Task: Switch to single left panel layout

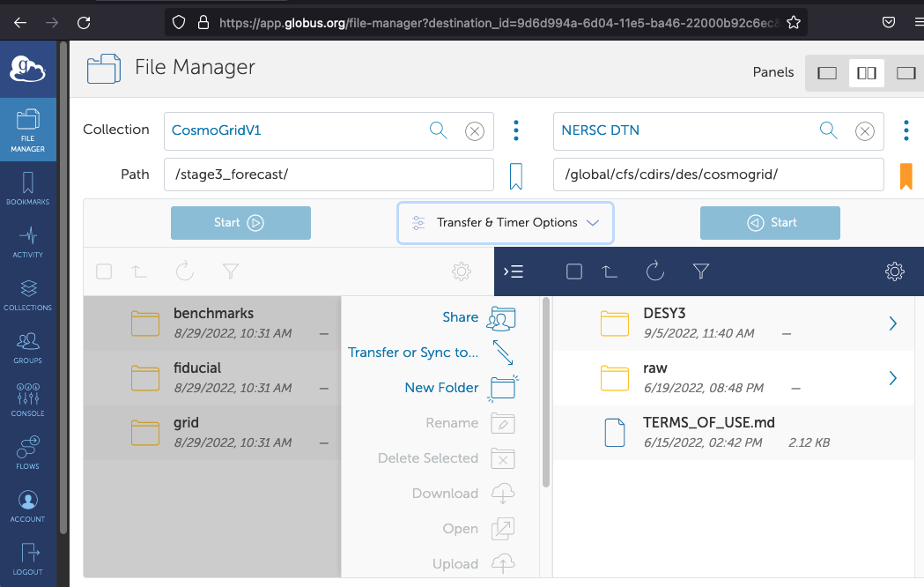Action: tap(827, 73)
